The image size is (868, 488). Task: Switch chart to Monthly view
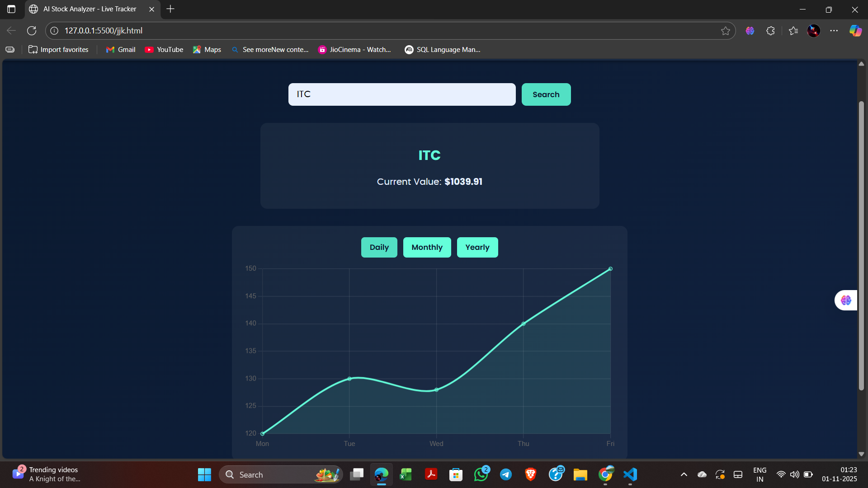(427, 247)
